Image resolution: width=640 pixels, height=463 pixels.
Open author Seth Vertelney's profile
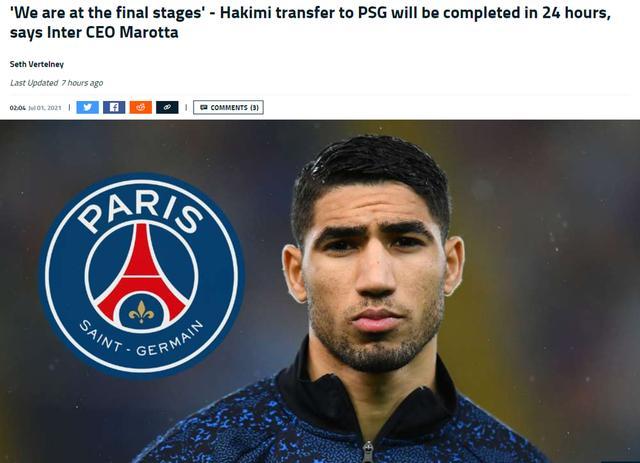37,64
